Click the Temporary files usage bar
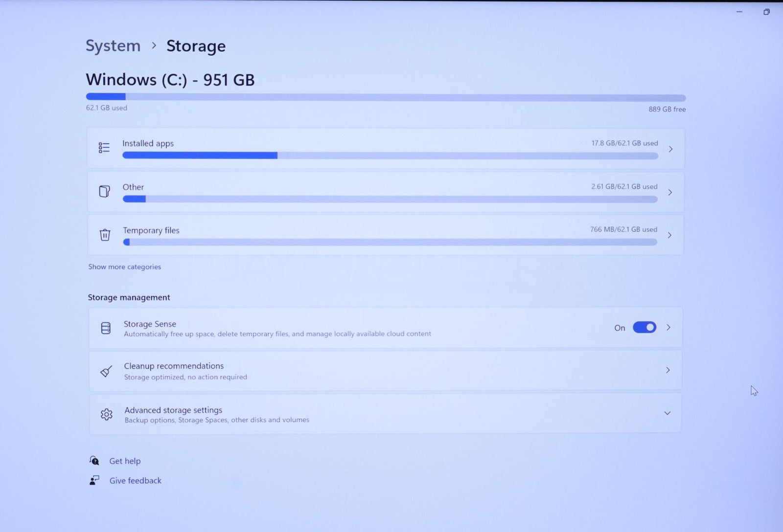 pos(390,242)
